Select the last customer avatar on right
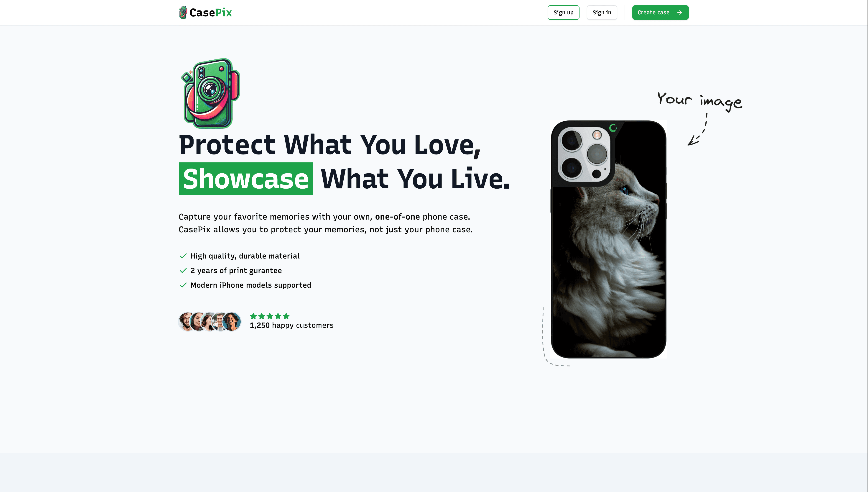 pyautogui.click(x=232, y=321)
